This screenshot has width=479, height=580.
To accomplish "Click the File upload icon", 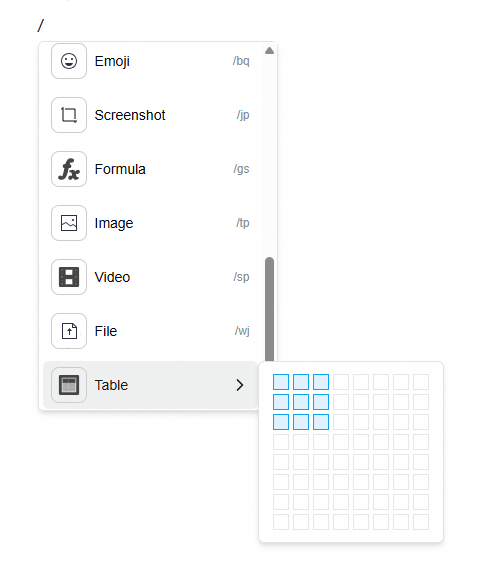I will click(x=69, y=331).
